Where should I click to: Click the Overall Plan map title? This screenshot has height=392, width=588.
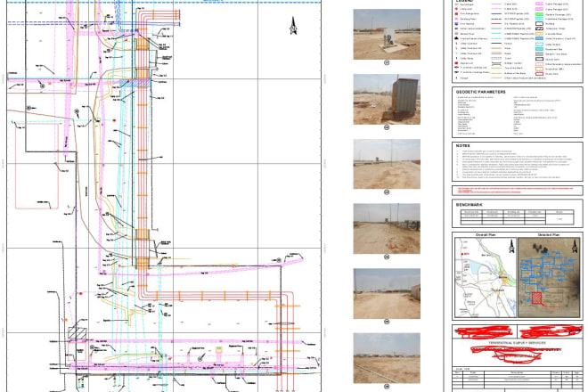486,235
